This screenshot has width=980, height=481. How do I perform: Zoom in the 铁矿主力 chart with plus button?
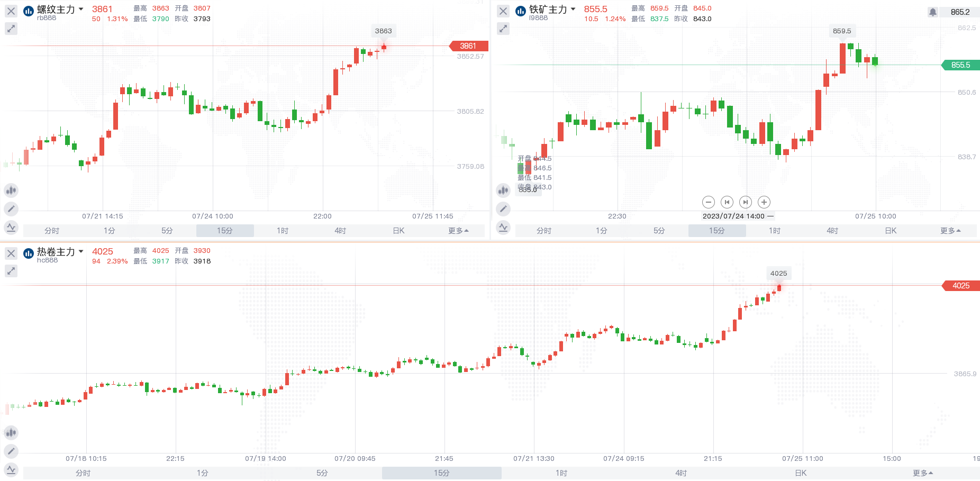pyautogui.click(x=764, y=202)
